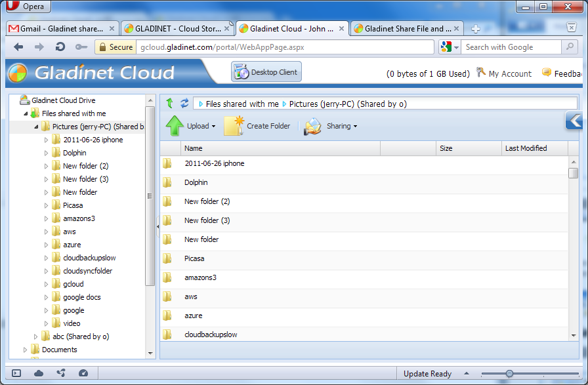Click the blue collapse panel arrow at right
The image size is (588, 385).
[x=574, y=121]
